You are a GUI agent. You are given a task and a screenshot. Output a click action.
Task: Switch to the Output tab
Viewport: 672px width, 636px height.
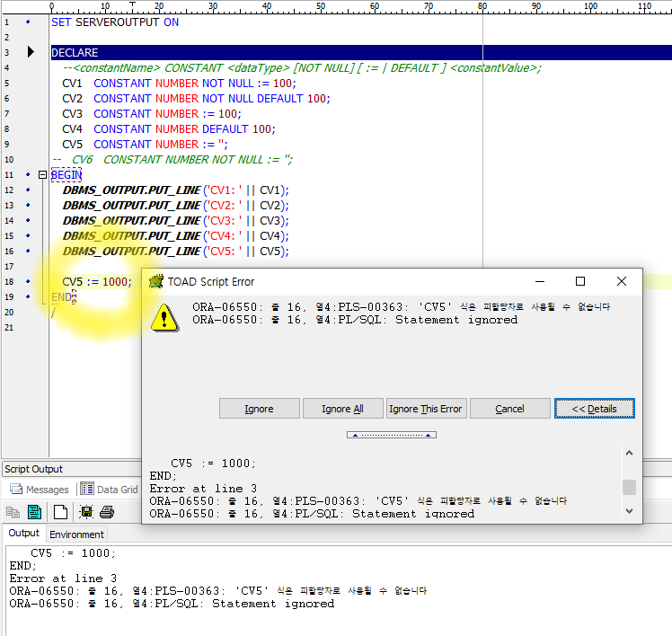coord(24,533)
